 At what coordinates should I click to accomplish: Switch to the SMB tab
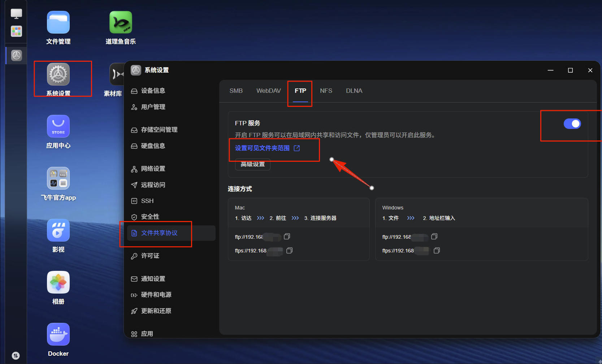(x=236, y=91)
